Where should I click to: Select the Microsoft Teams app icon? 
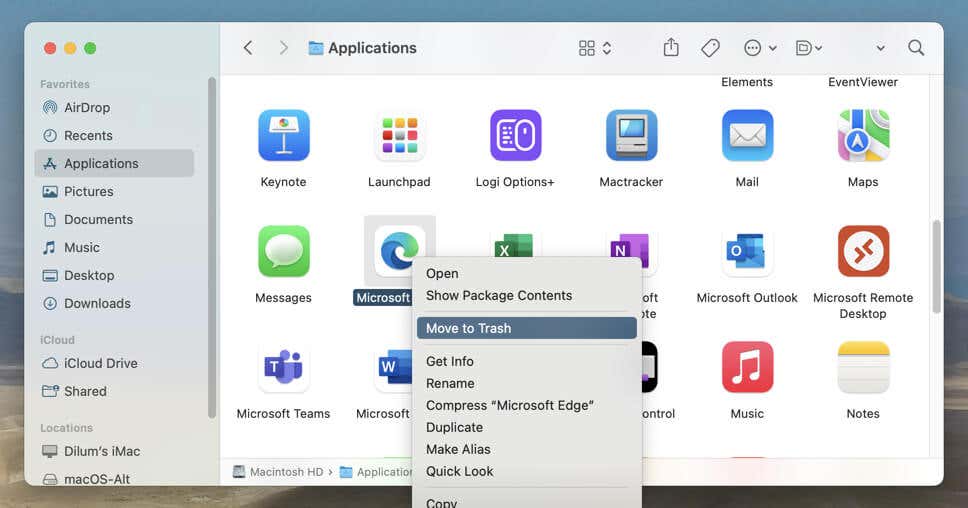(283, 367)
